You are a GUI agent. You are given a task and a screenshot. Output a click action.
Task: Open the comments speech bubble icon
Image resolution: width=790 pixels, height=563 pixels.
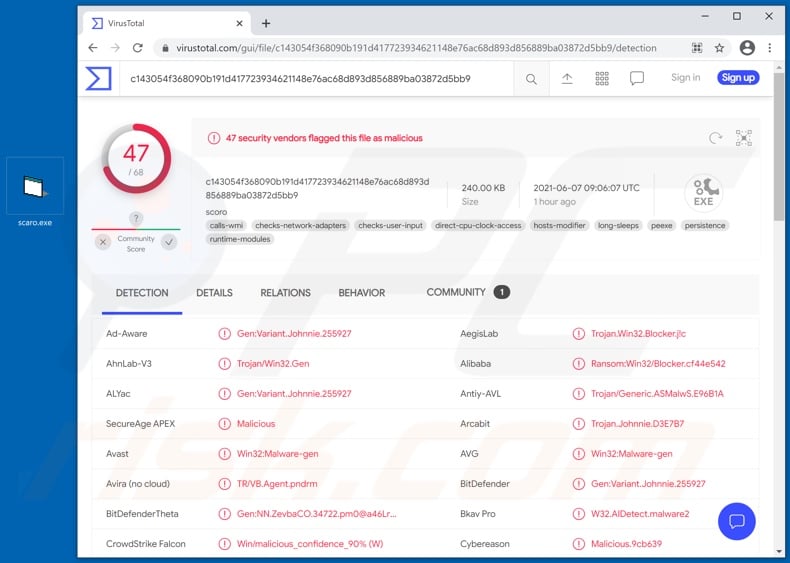pyautogui.click(x=637, y=78)
